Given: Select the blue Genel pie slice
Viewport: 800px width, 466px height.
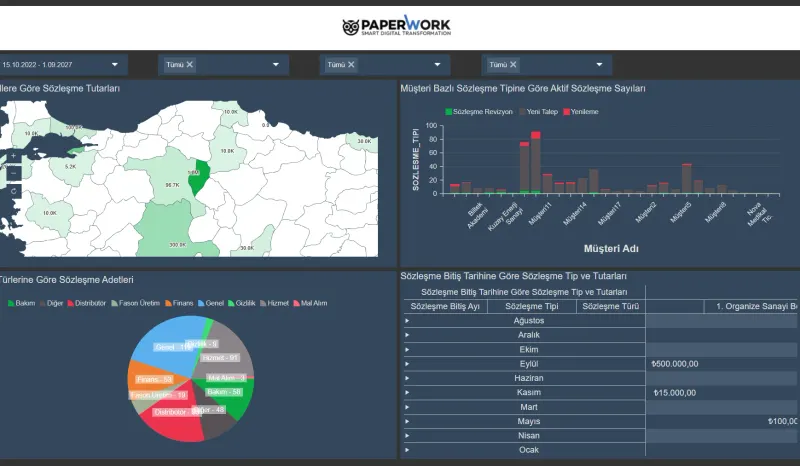Looking at the screenshot, I should (x=168, y=342).
